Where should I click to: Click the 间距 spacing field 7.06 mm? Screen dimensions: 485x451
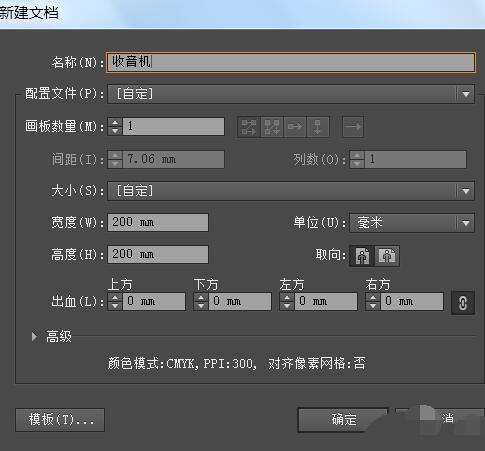pyautogui.click(x=173, y=159)
